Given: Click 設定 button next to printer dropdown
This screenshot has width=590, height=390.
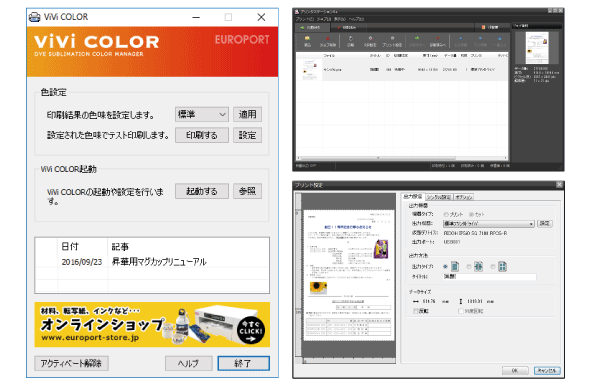Looking at the screenshot, I should pyautogui.click(x=544, y=224).
